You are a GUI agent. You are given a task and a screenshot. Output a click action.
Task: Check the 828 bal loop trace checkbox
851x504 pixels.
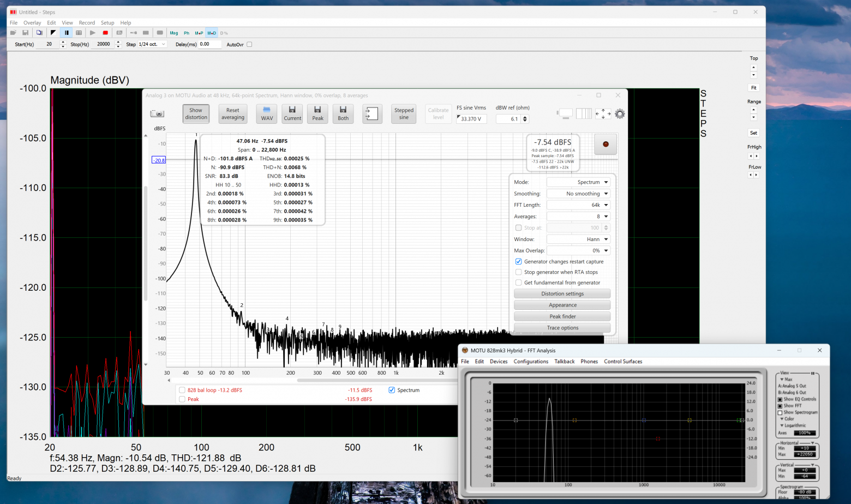182,390
